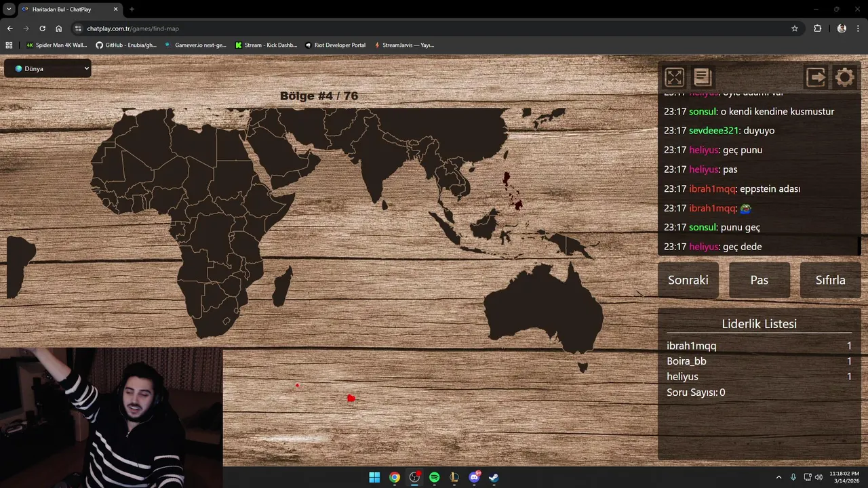Open Spider Man 4K Wallpaper bookmark
The image size is (868, 488).
pyautogui.click(x=56, y=45)
